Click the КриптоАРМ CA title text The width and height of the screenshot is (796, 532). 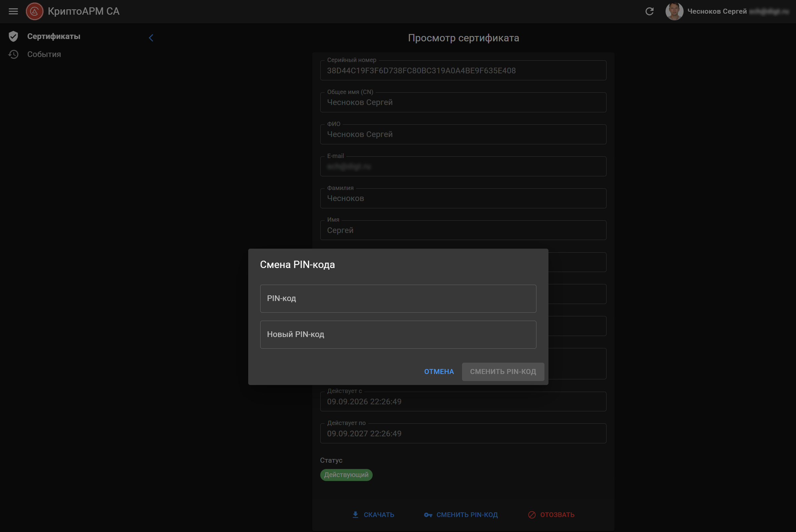pos(83,11)
